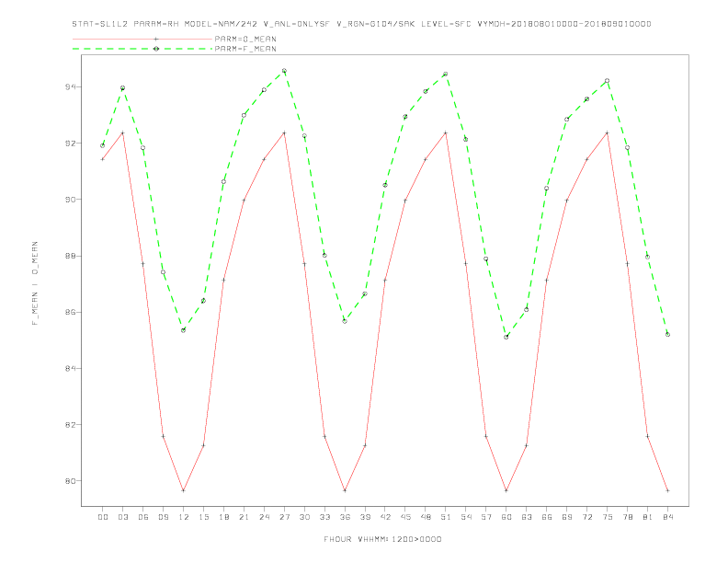Click x-axis tick label 57
This screenshot has height=563, width=728.
click(x=486, y=517)
